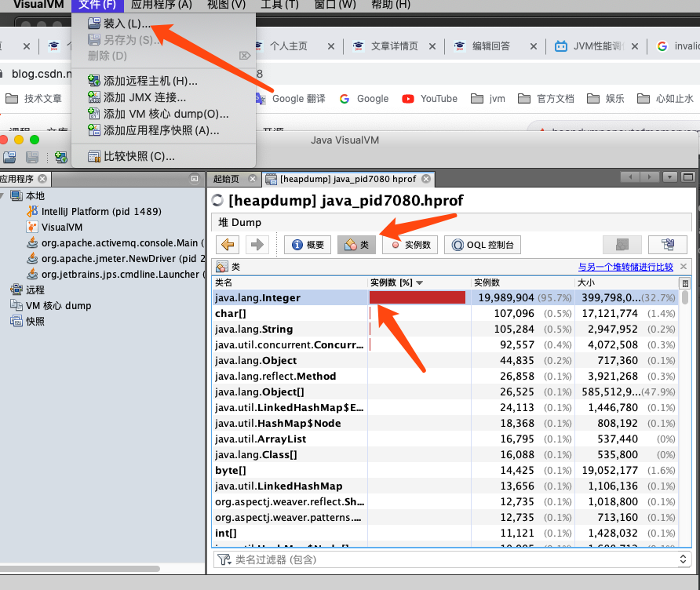Screen dimensions: 700x590
Task: Choose 装入 (L)... from the file menu
Action: pos(163,24)
